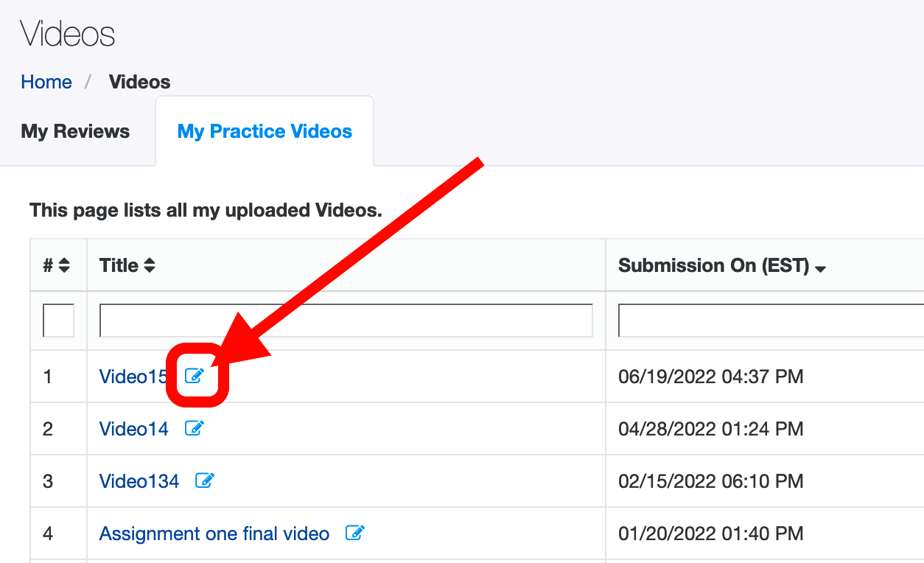Viewport: 924px width, 563px height.
Task: Click the edit icon next to Video15
Action: click(x=194, y=377)
